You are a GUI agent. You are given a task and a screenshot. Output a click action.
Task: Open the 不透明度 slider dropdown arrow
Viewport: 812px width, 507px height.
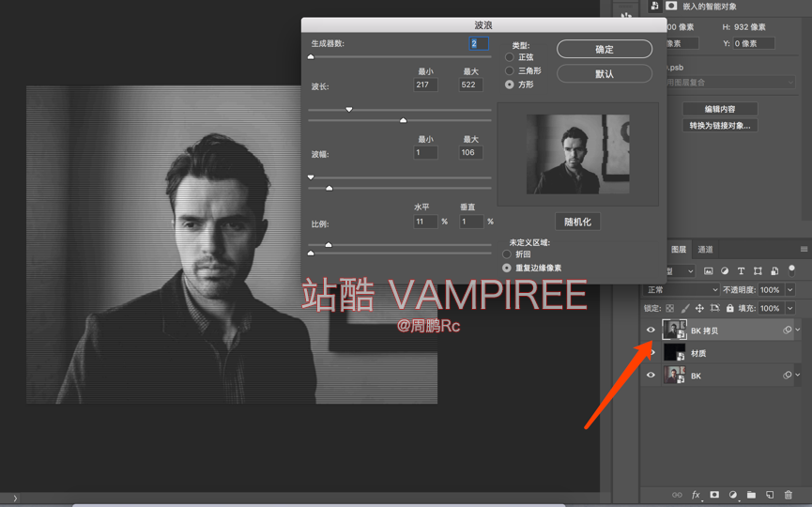pyautogui.click(x=790, y=289)
